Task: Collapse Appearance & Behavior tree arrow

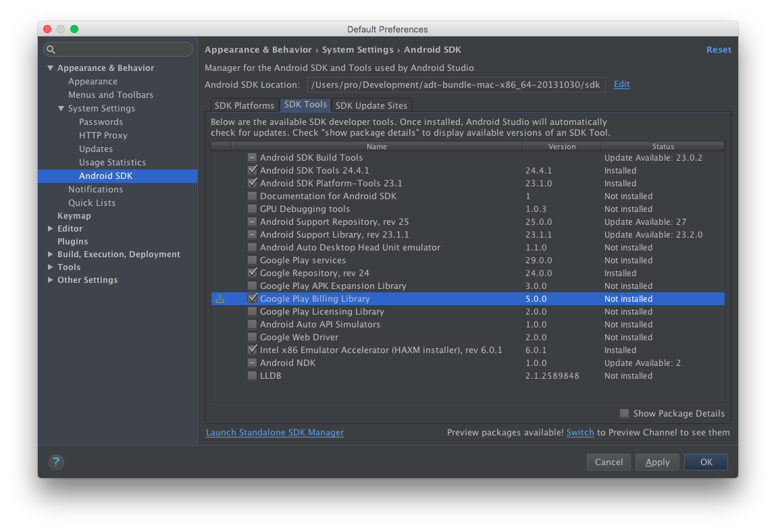Action: coord(51,68)
